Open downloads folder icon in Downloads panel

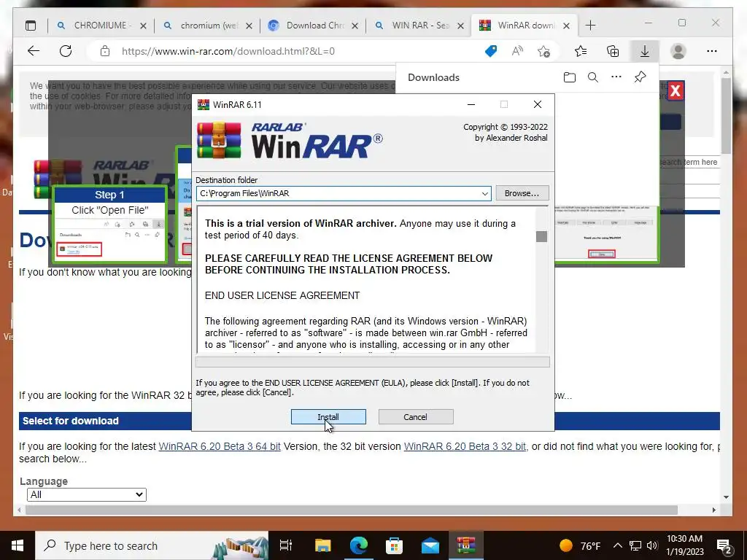[x=569, y=77]
